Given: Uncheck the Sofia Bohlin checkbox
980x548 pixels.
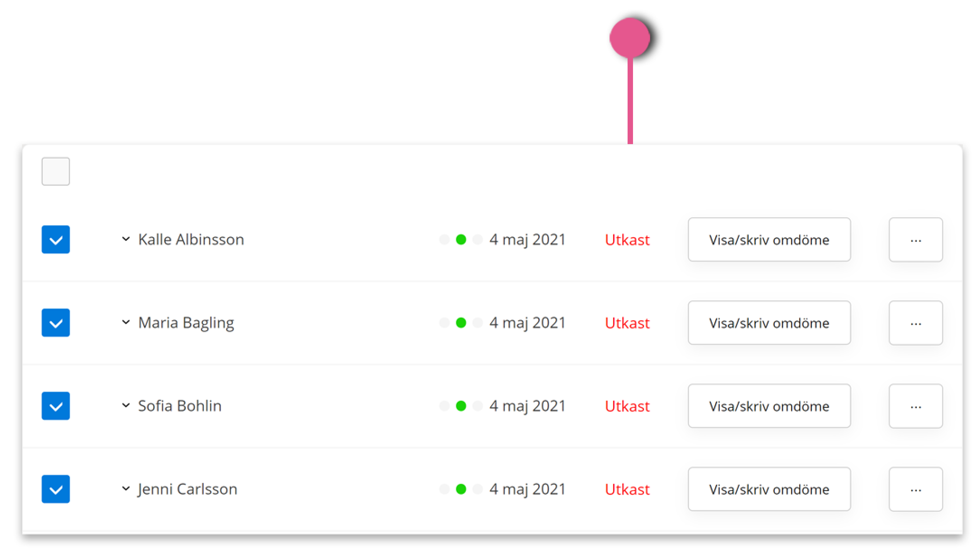Looking at the screenshot, I should point(56,406).
